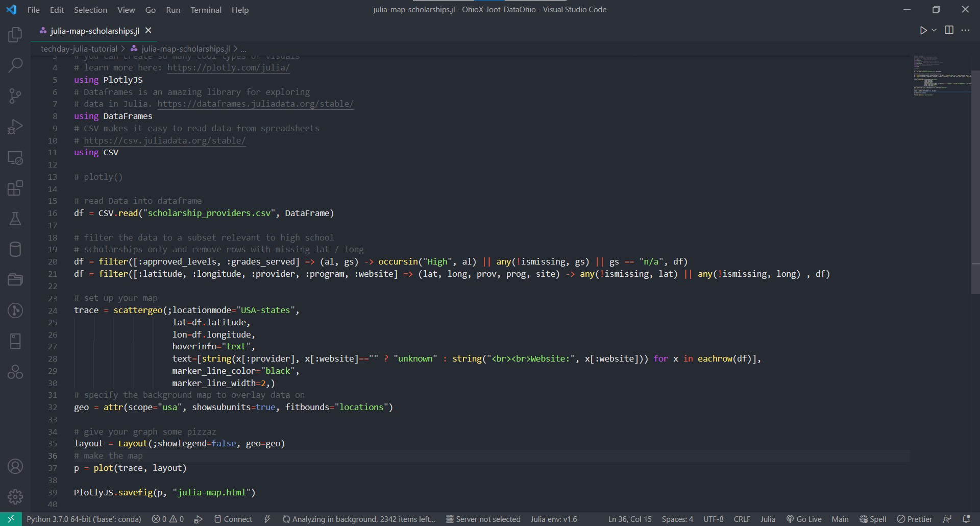Screen dimensions: 980x526
Task: Open Extensions view
Action: tap(15, 188)
